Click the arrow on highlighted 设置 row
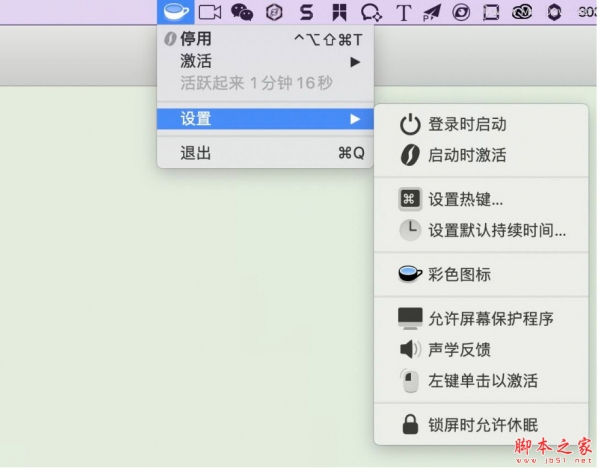 pyautogui.click(x=355, y=119)
